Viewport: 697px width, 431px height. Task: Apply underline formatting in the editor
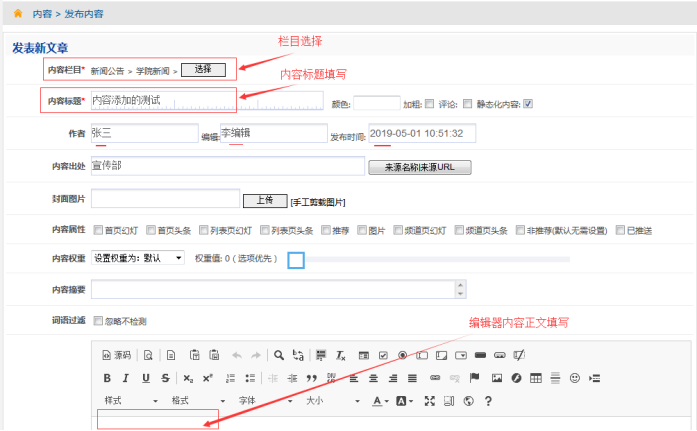[x=146, y=378]
